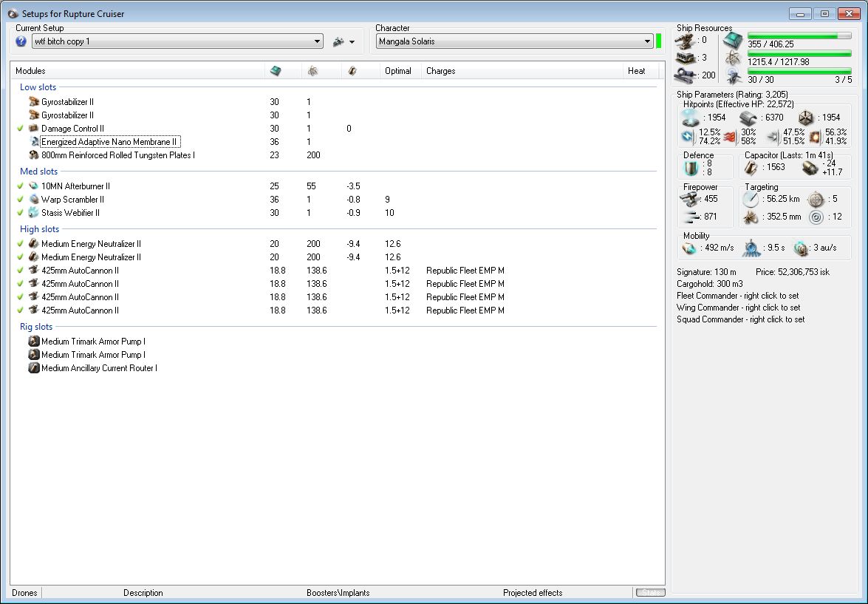Deactivate the first Medium Energy Neutralizer checkmark

tap(21, 244)
